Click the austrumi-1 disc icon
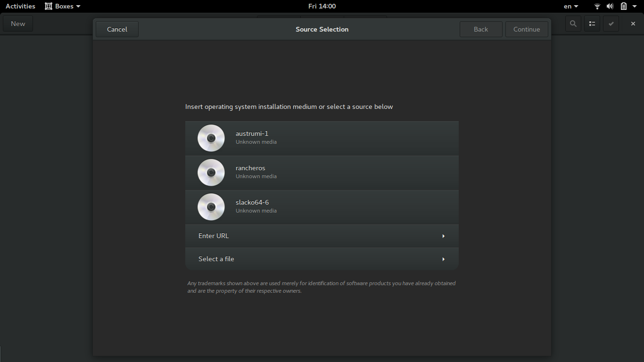The image size is (644, 362). coord(211,138)
